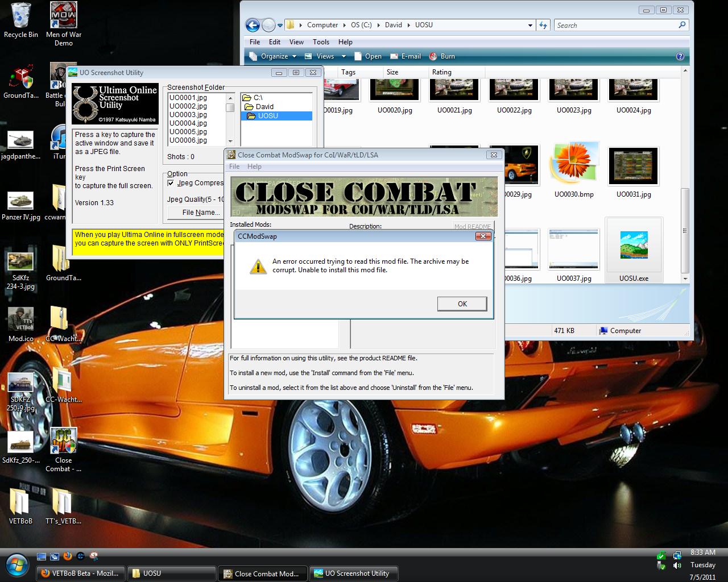Expand the Views dropdown arrow
Screen dimensions: 728x582
click(344, 56)
